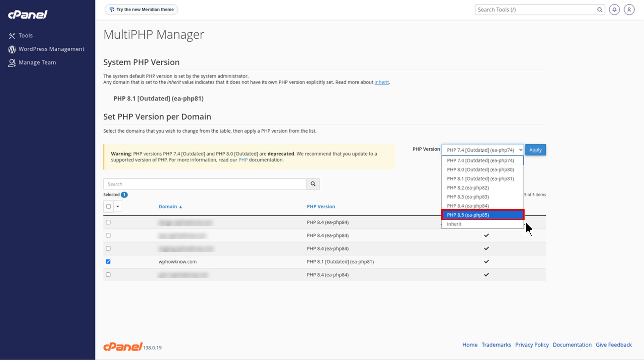Open the Trademarks footer link
The height and width of the screenshot is (360, 644).
pyautogui.click(x=496, y=345)
